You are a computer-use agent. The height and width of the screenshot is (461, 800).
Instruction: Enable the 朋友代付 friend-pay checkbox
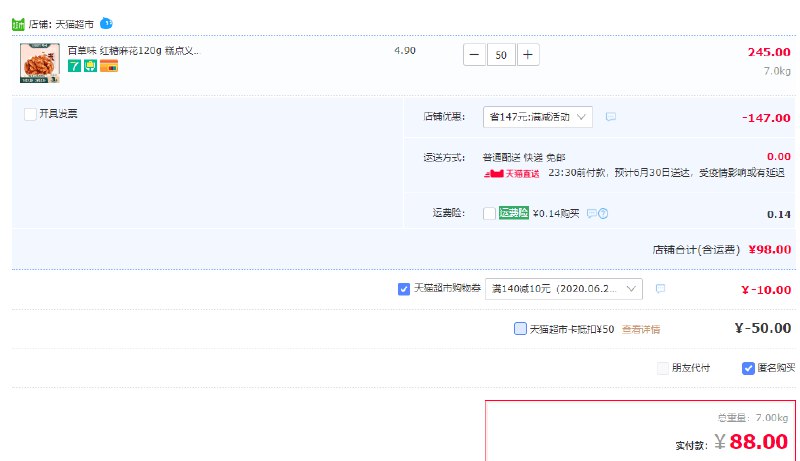click(x=663, y=368)
